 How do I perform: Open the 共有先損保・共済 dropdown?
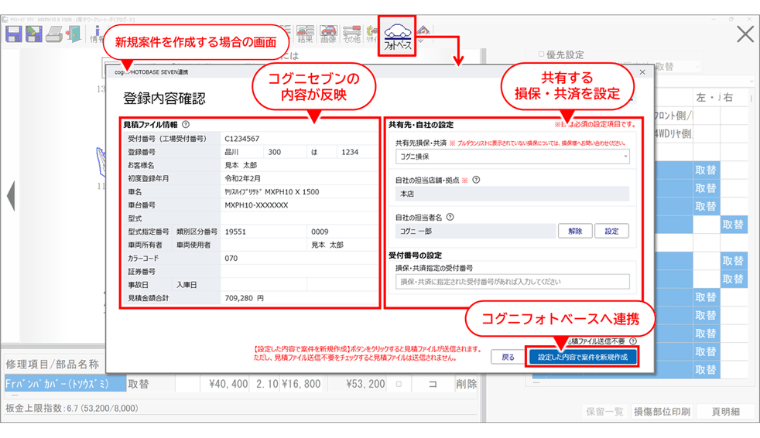click(x=512, y=156)
